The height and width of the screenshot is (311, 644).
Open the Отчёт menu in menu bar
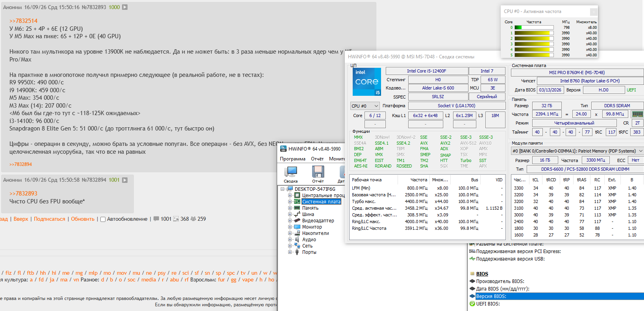click(x=317, y=159)
